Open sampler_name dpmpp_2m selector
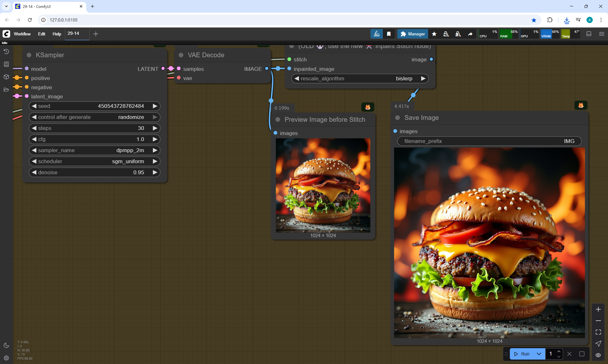The height and width of the screenshot is (364, 608). 94,150
